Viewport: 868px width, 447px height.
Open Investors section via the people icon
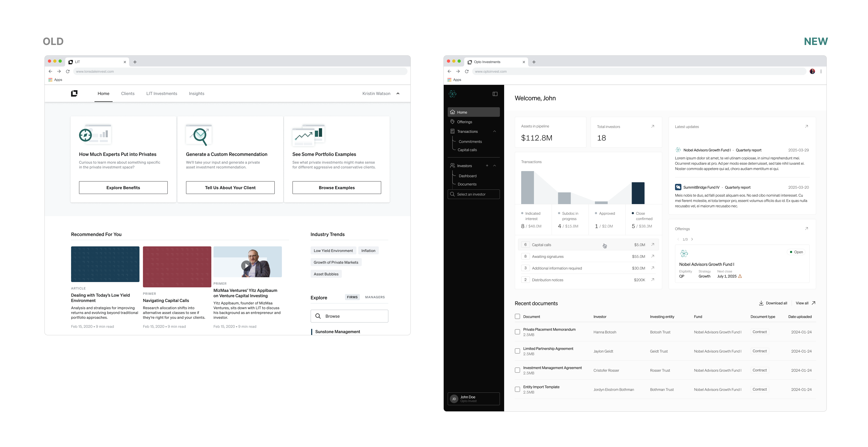click(452, 165)
